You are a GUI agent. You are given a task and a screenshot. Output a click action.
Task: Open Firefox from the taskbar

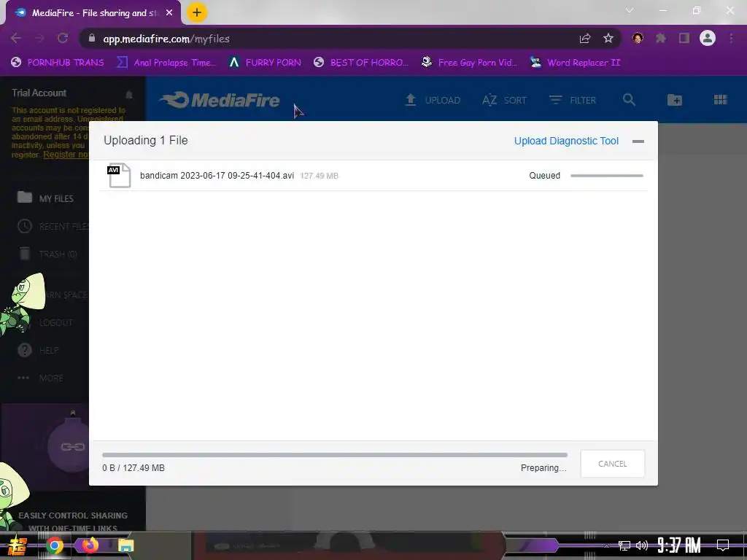click(90, 545)
